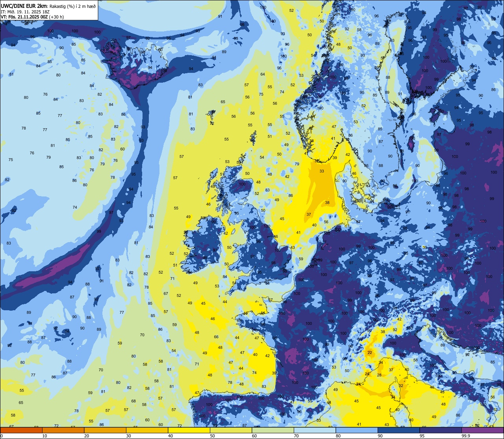Click the 10–20% orange legend swatch

63,430
